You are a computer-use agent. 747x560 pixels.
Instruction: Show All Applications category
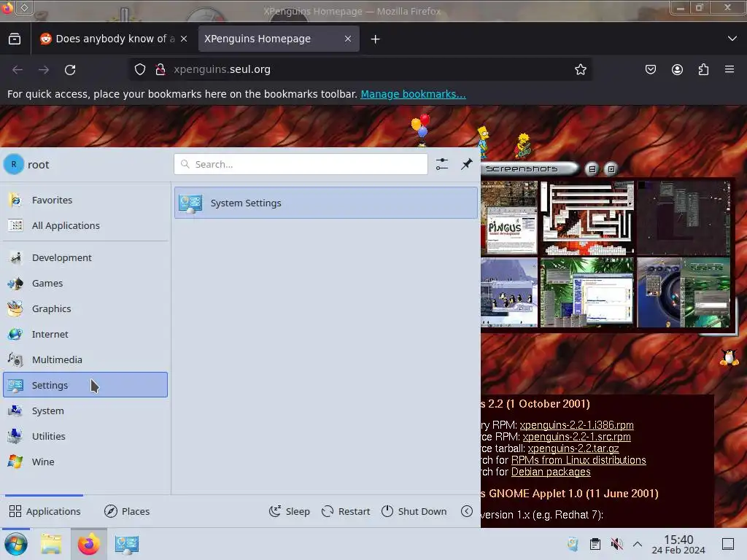pos(86,226)
